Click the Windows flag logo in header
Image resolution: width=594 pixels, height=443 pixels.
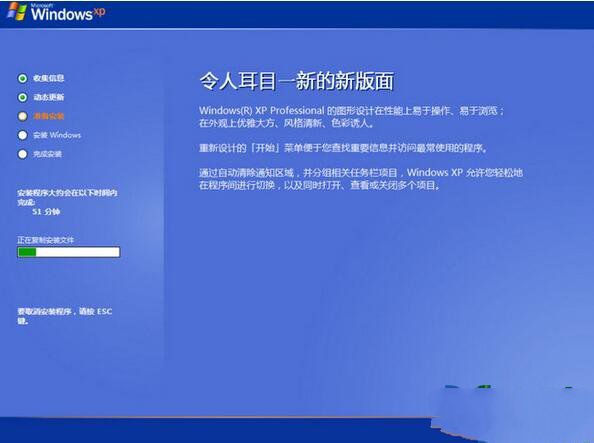17,11
